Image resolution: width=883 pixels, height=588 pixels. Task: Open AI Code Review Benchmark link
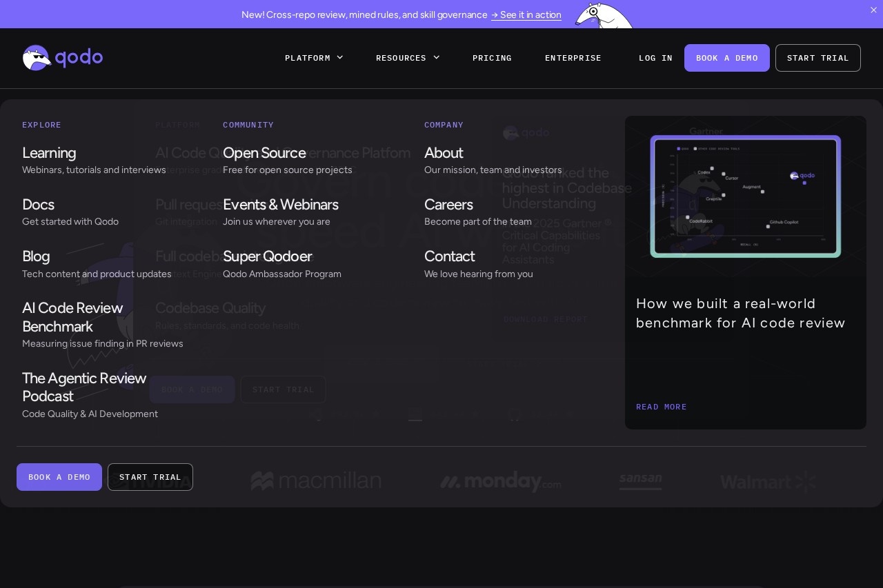click(72, 317)
